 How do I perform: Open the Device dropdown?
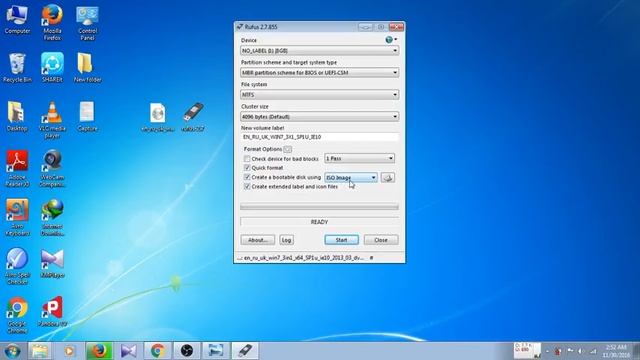pyautogui.click(x=320, y=51)
